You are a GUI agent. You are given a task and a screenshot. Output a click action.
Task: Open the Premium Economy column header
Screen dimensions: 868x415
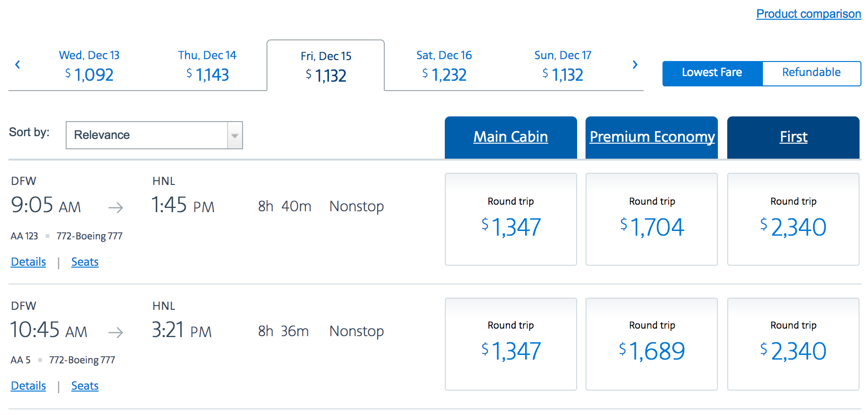coord(652,137)
